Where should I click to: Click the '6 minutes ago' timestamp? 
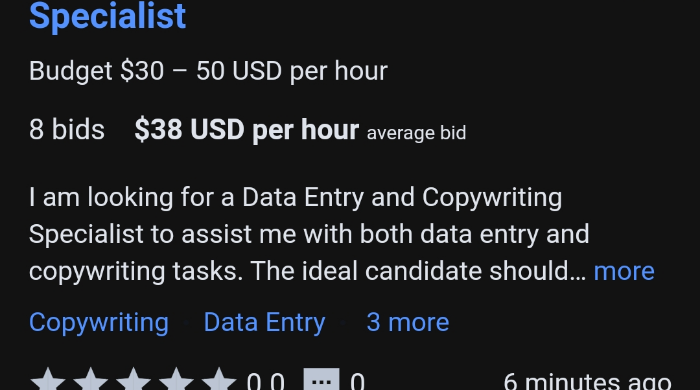(x=588, y=382)
